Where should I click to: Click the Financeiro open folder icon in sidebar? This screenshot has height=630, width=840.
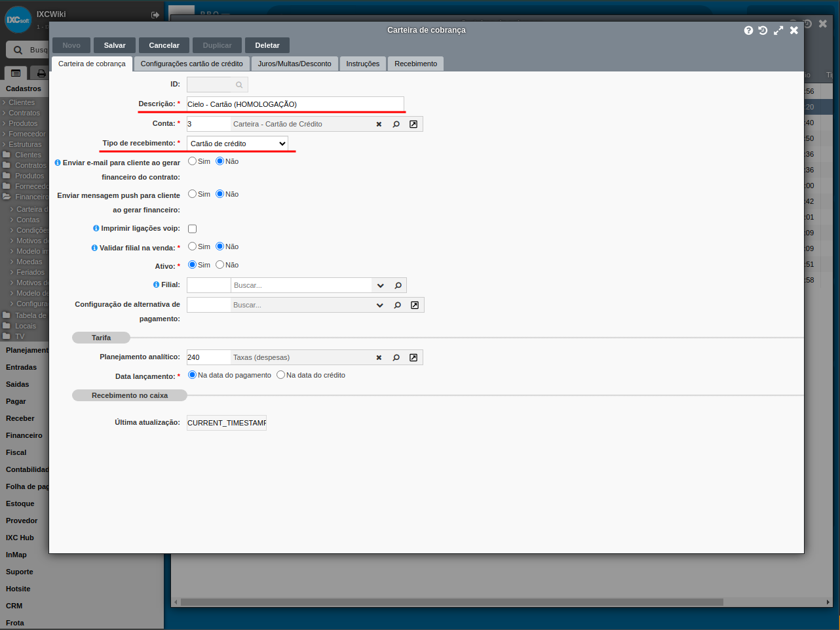point(7,197)
